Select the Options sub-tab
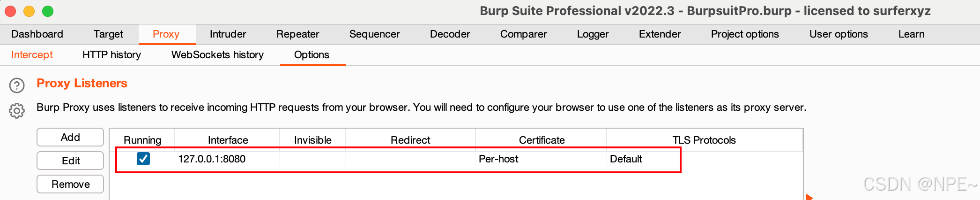Image resolution: width=980 pixels, height=200 pixels. [312, 55]
